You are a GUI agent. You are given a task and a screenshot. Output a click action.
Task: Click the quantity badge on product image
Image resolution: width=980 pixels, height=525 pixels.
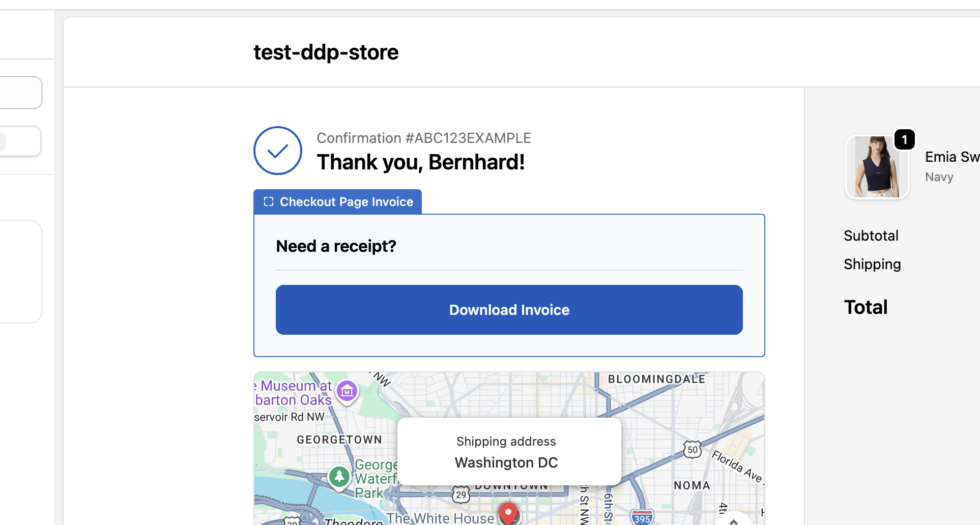pos(904,140)
